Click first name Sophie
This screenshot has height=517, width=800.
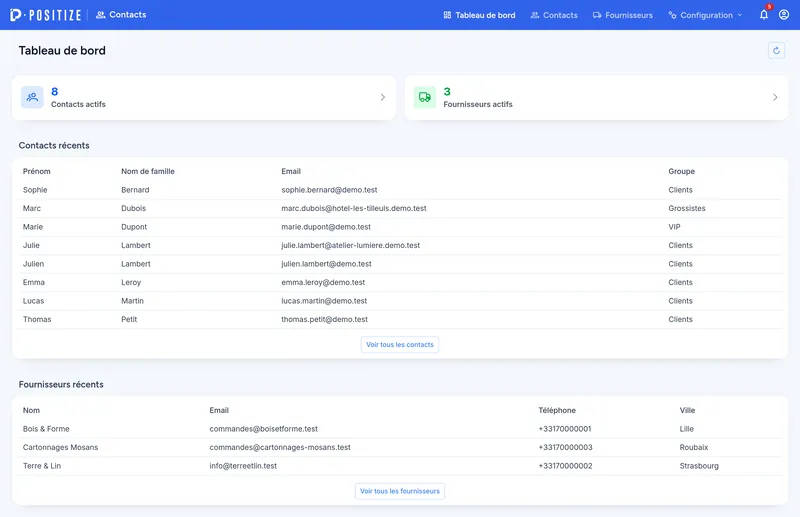pos(35,190)
